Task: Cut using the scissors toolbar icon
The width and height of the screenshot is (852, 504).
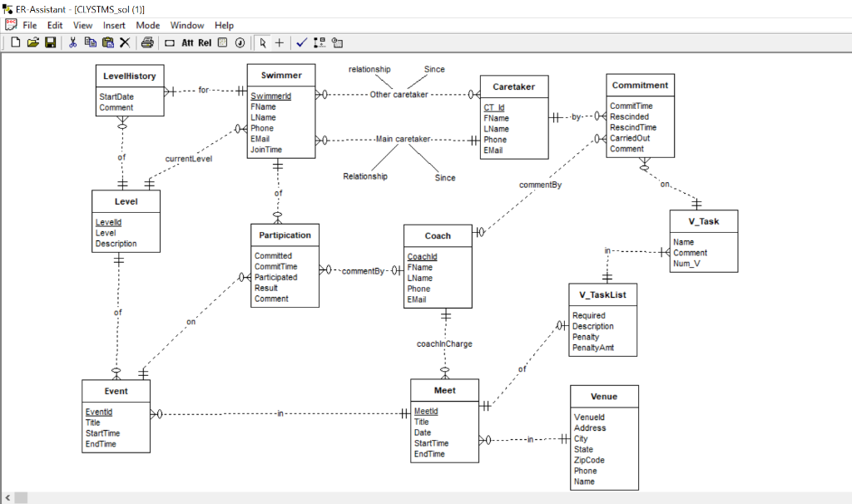Action: [73, 42]
